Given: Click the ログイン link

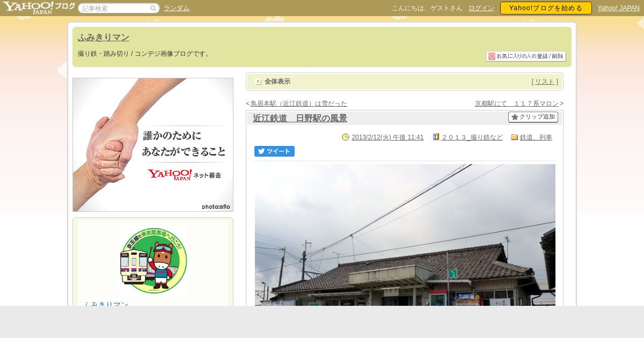Looking at the screenshot, I should [481, 8].
